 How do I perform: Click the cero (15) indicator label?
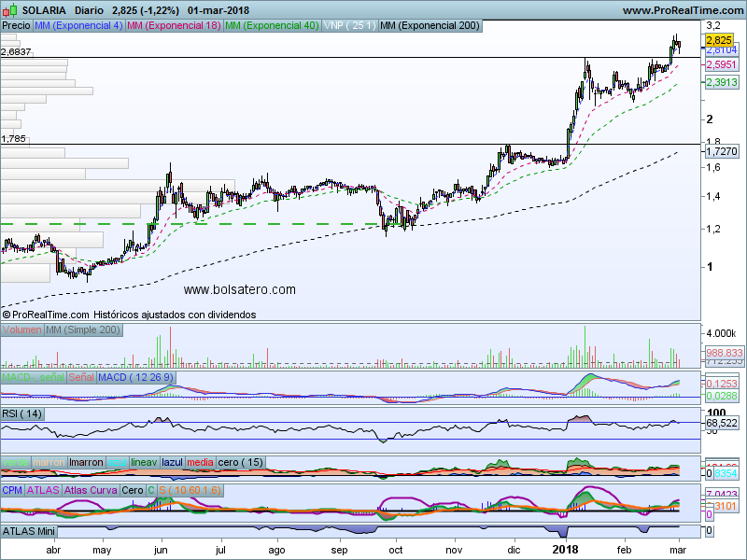[240, 462]
